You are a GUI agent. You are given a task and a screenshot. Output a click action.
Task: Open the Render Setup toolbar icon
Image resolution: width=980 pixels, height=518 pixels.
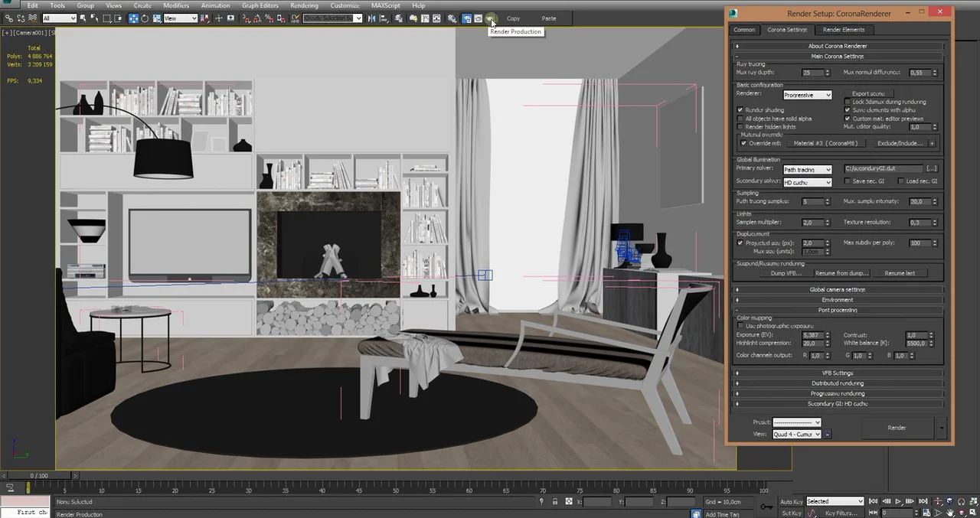point(466,18)
